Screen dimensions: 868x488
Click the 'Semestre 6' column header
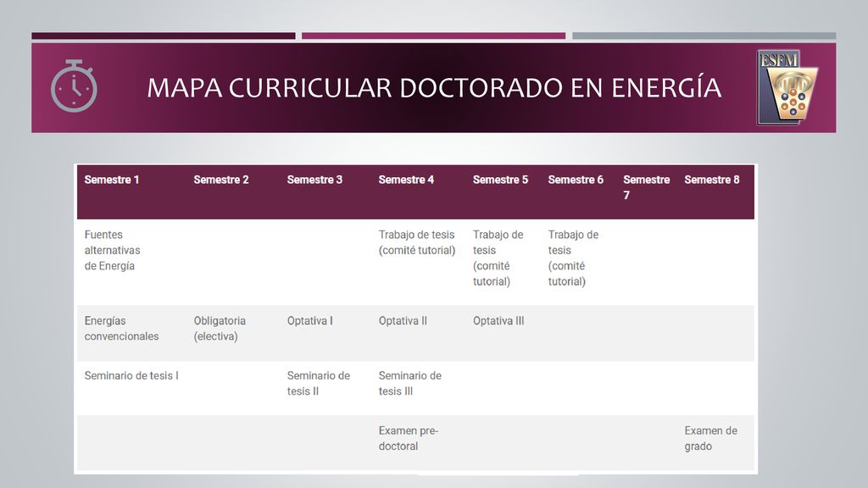click(x=576, y=180)
